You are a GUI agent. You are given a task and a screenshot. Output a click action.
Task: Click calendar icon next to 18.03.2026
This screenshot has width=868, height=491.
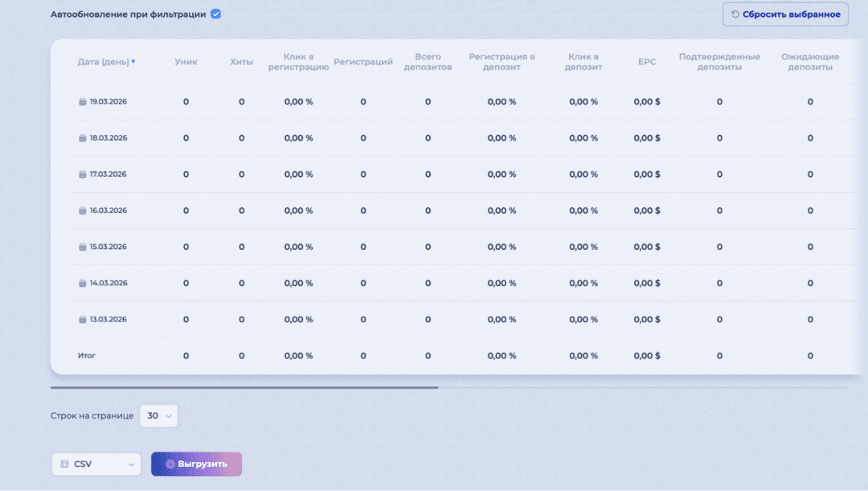82,138
